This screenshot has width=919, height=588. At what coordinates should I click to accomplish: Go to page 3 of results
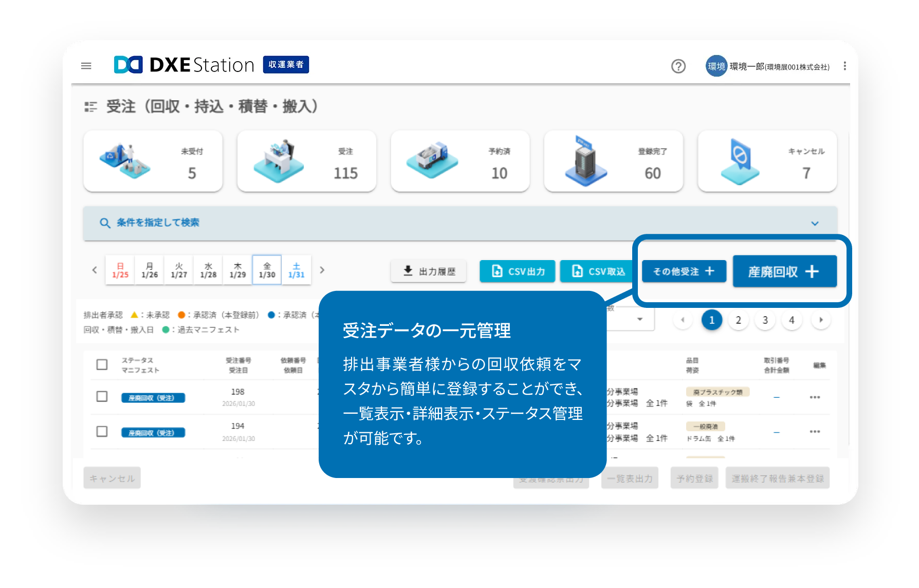(x=765, y=320)
